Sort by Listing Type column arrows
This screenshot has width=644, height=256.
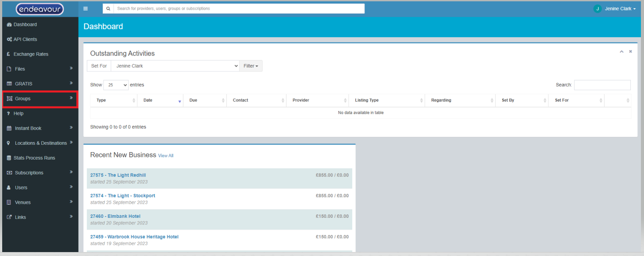pyautogui.click(x=421, y=100)
